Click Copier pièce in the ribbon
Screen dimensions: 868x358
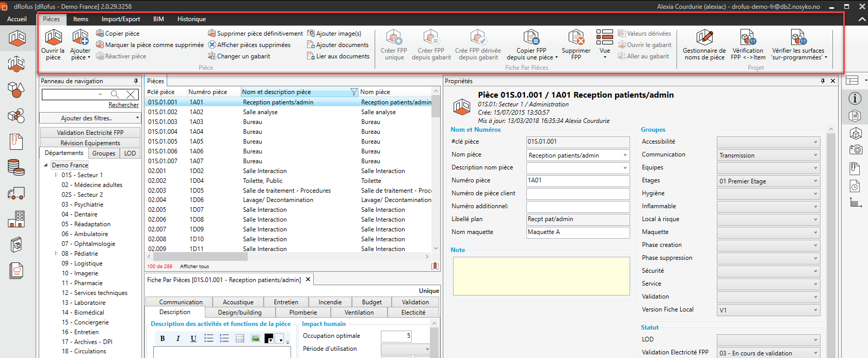point(118,34)
